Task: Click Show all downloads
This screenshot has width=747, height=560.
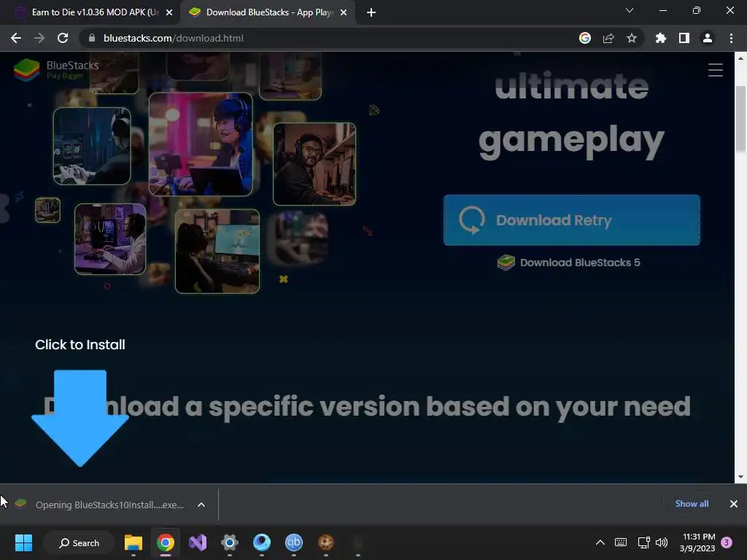Action: pos(692,504)
